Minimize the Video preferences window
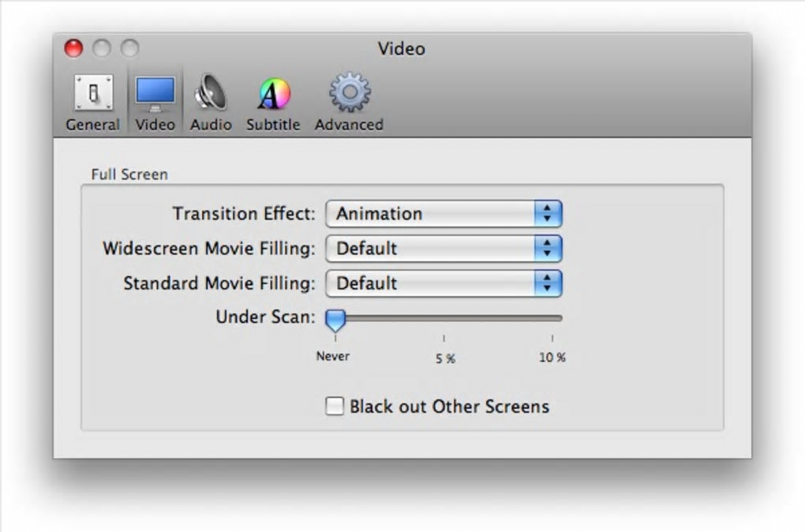This screenshot has height=532, width=805. pos(102,49)
